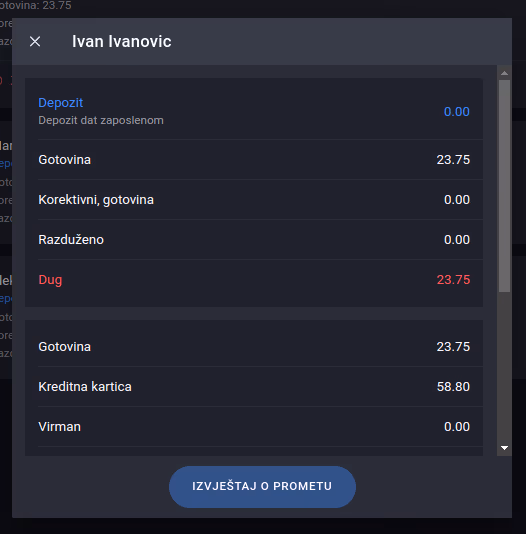
Task: Click the red Dug amount 23.75
Action: (x=453, y=280)
